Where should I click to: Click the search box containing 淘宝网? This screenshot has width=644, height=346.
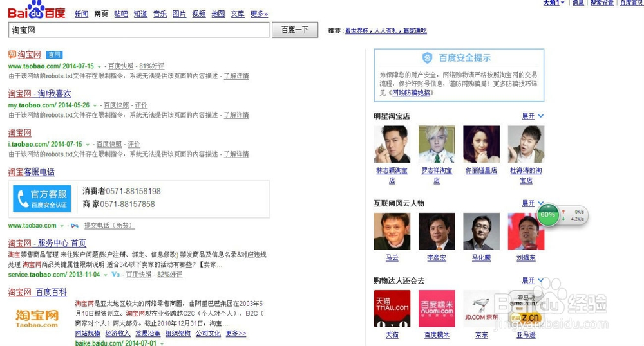(x=139, y=30)
